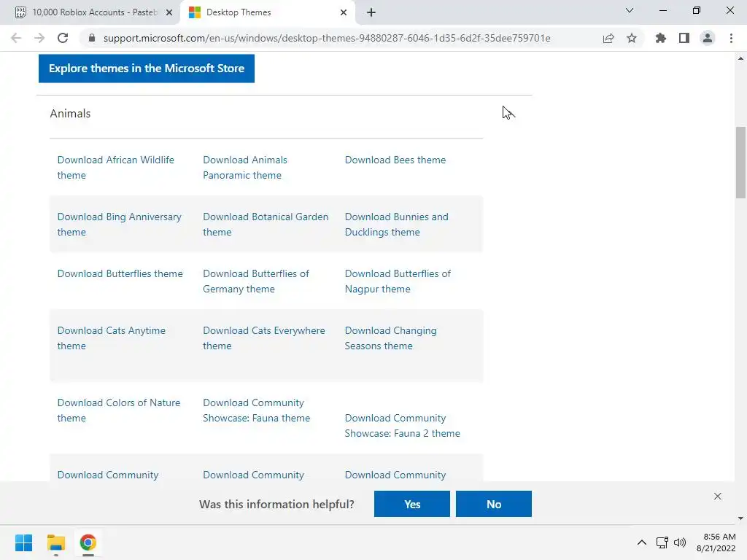Screen dimensions: 747x560
Task: Download Community Showcase: Fauna 2 theme
Action: point(403,426)
